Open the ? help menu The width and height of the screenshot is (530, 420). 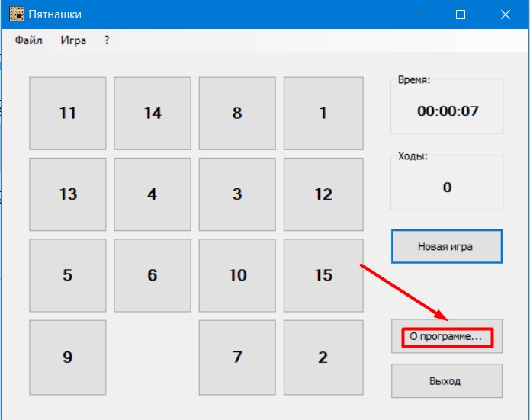click(x=107, y=40)
